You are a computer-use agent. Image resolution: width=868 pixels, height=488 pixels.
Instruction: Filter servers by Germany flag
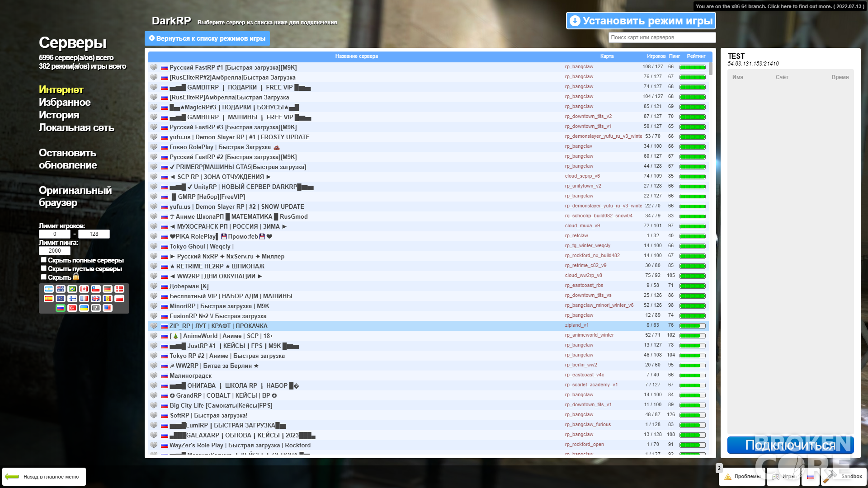tap(108, 289)
